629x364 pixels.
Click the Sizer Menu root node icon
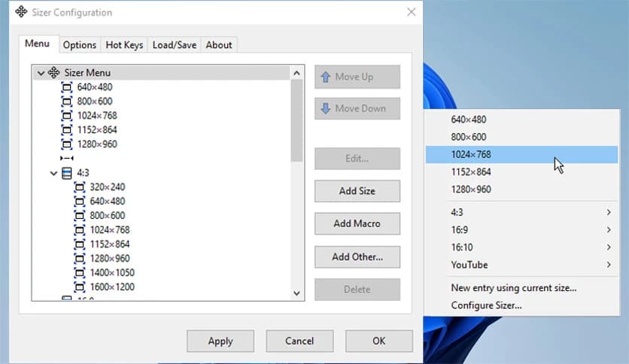pyautogui.click(x=53, y=72)
